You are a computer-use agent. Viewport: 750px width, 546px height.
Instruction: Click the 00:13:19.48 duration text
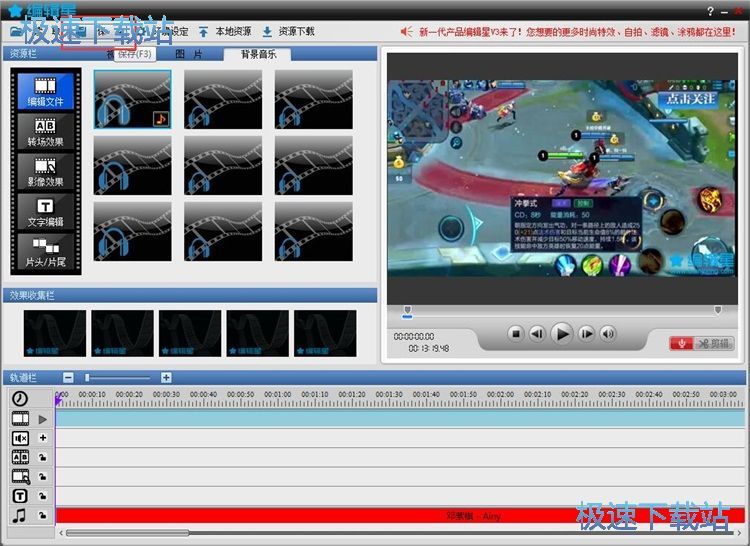[429, 349]
